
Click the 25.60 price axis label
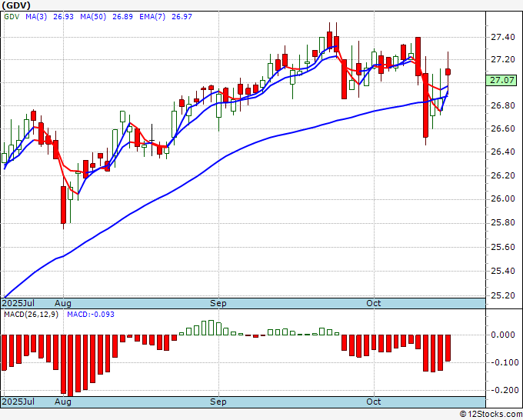point(503,247)
